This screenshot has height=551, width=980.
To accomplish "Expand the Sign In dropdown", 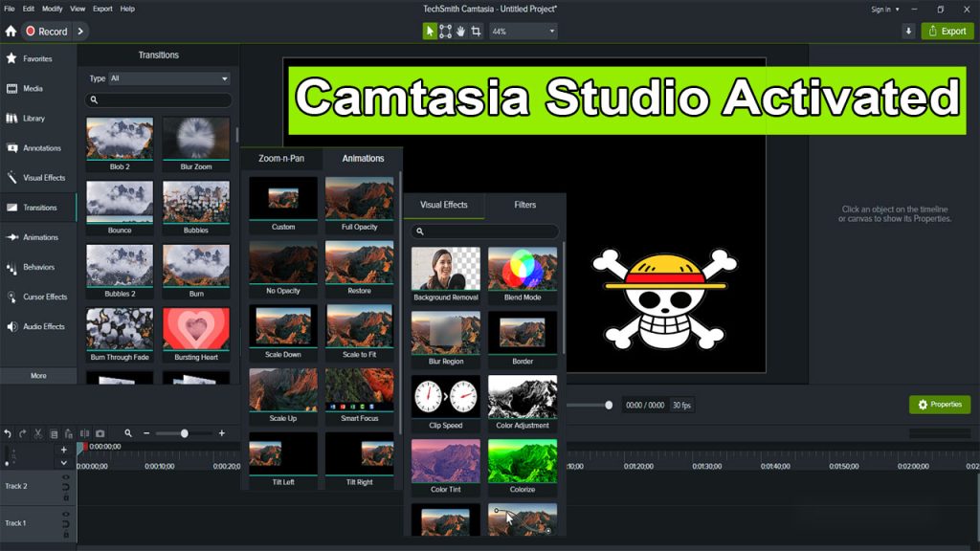I will tap(884, 9).
